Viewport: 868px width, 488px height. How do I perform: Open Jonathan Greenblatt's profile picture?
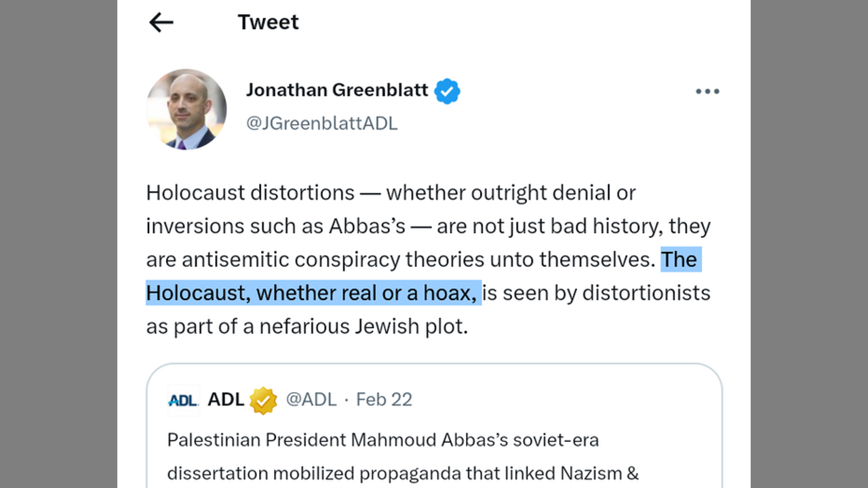click(186, 109)
